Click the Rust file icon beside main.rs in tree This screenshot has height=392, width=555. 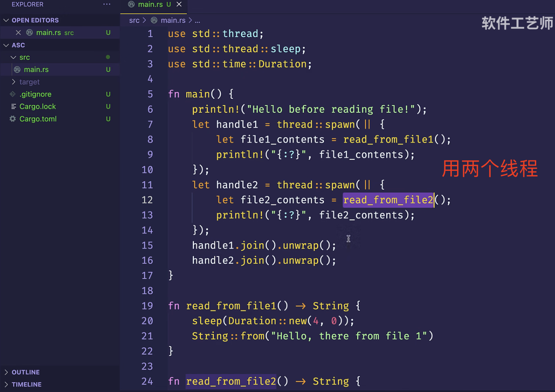coord(17,70)
